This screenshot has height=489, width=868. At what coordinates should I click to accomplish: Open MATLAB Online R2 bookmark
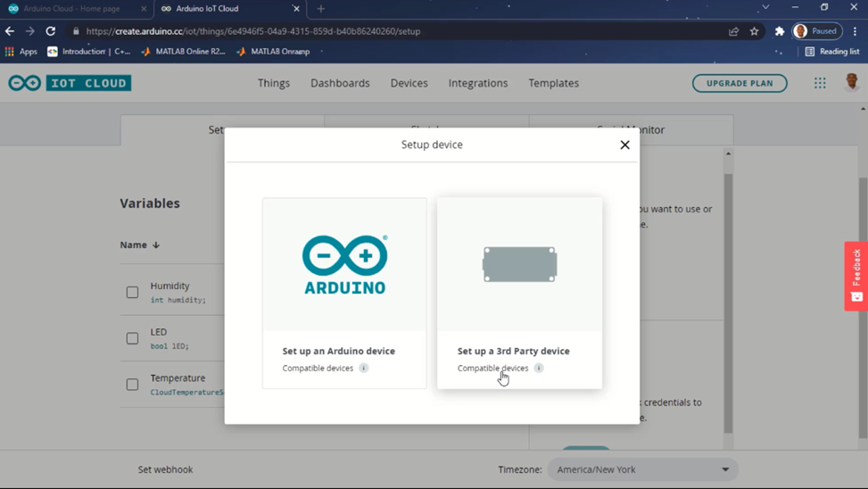183,52
